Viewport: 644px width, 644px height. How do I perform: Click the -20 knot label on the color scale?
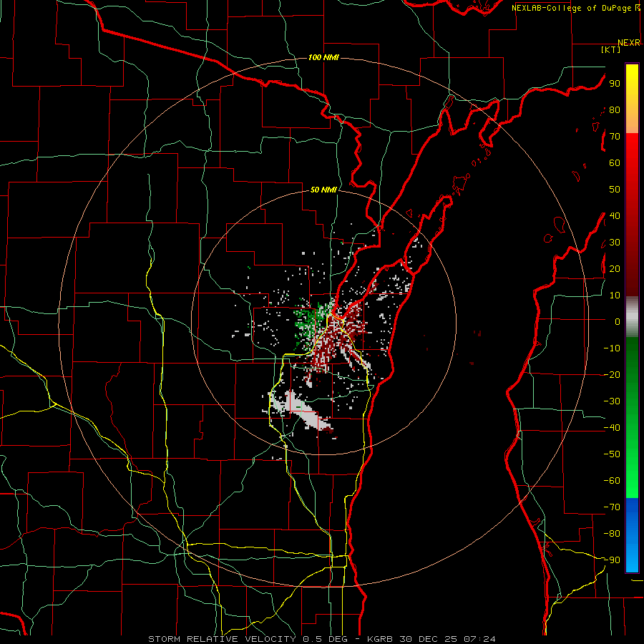coord(612,374)
